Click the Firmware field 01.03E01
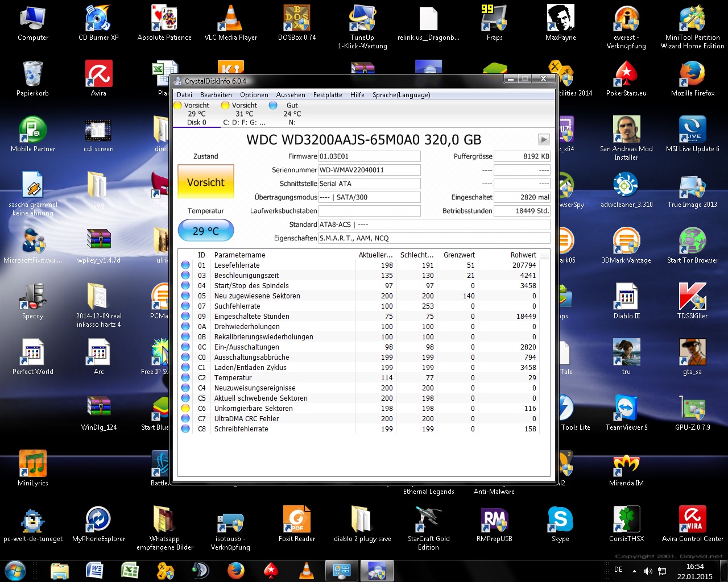The width and height of the screenshot is (728, 582). (369, 156)
